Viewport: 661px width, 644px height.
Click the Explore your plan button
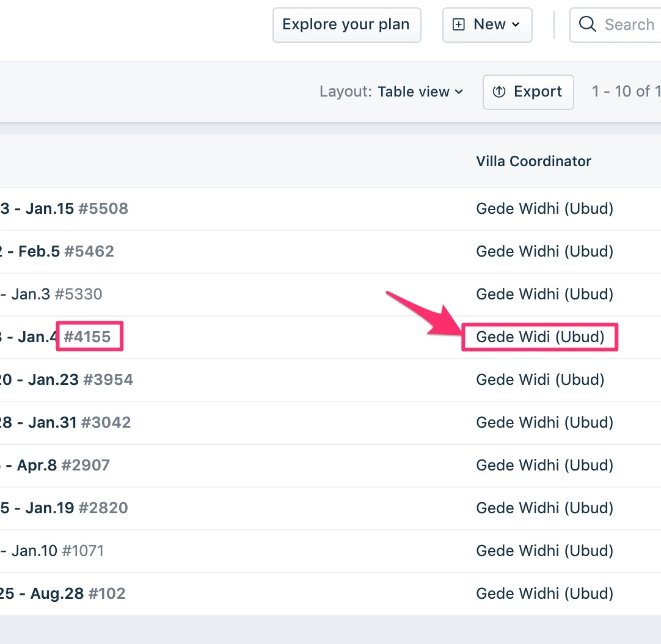[x=346, y=25]
